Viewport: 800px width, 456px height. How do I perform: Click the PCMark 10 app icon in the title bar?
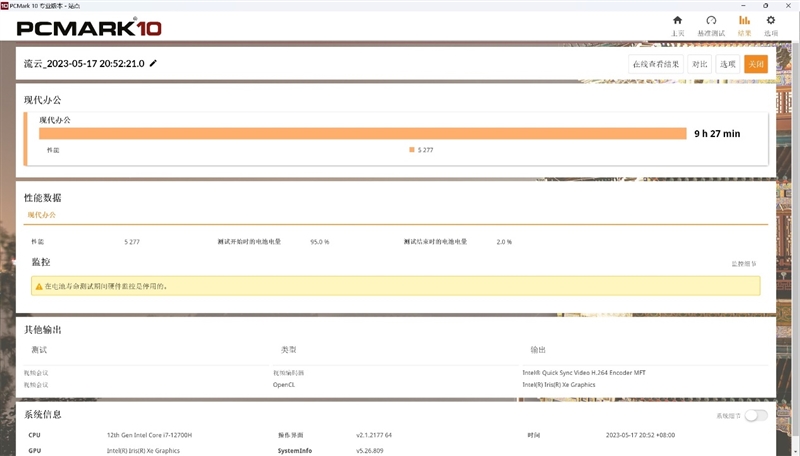4,6
